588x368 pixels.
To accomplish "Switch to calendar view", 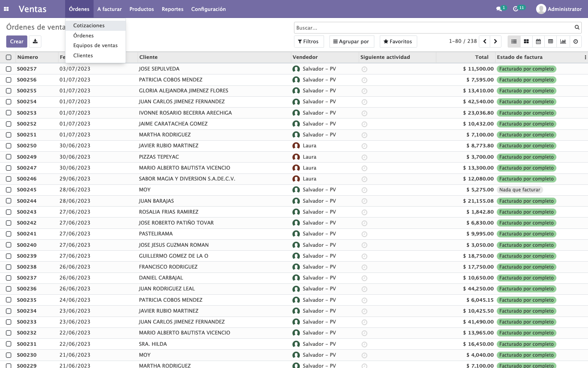I will coord(538,41).
